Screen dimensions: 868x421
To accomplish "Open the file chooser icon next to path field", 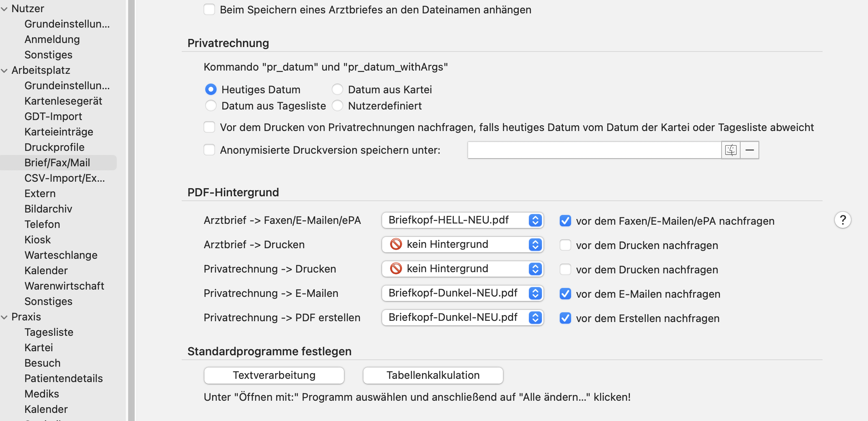I will tap(731, 150).
